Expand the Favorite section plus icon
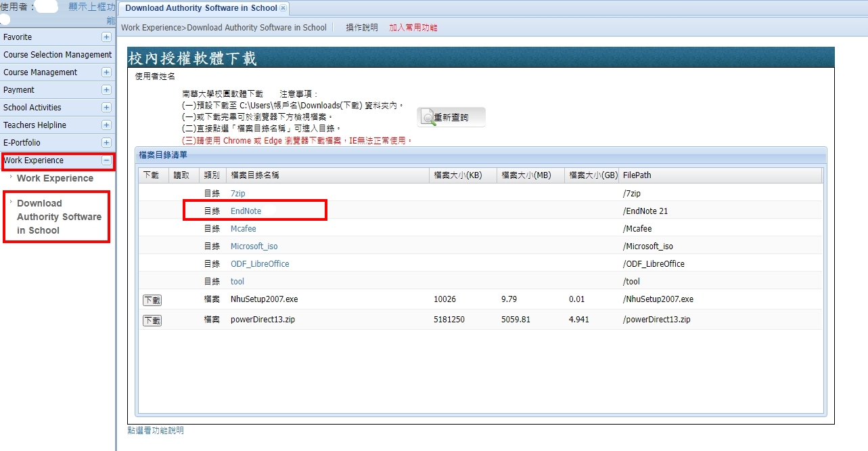 [x=106, y=37]
